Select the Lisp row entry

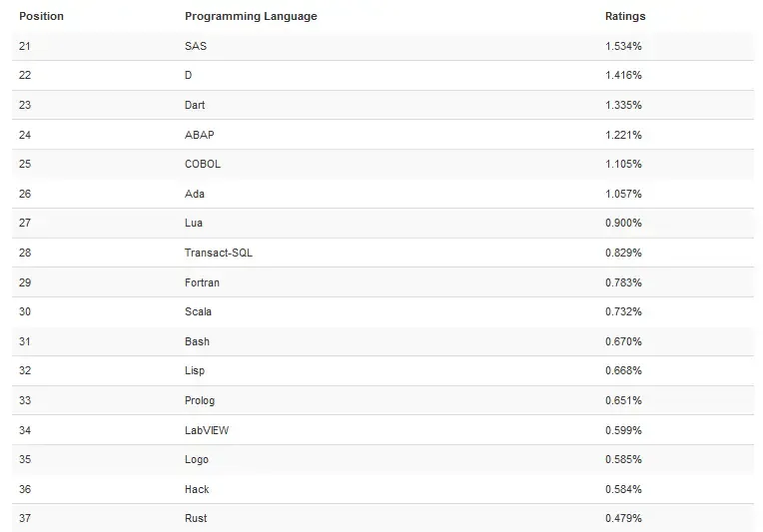(195, 370)
